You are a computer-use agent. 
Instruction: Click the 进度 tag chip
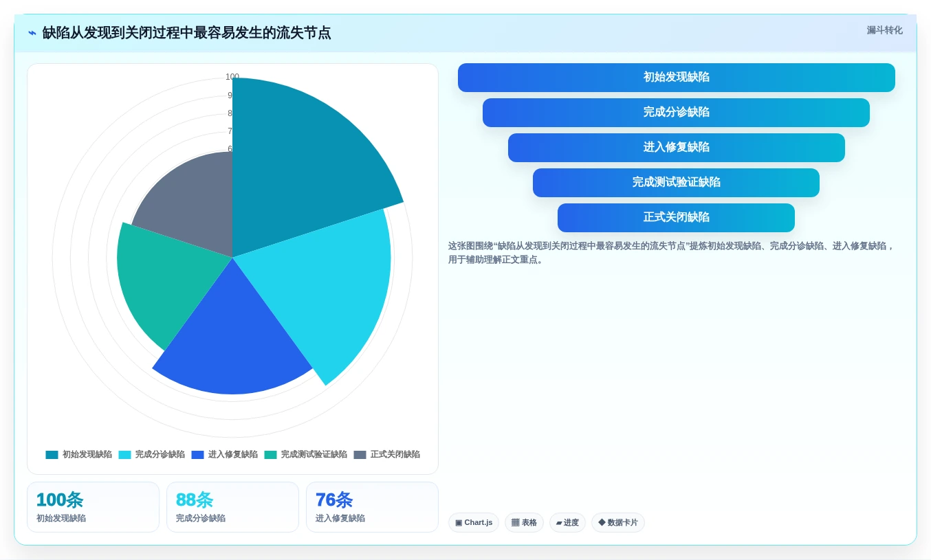point(567,522)
